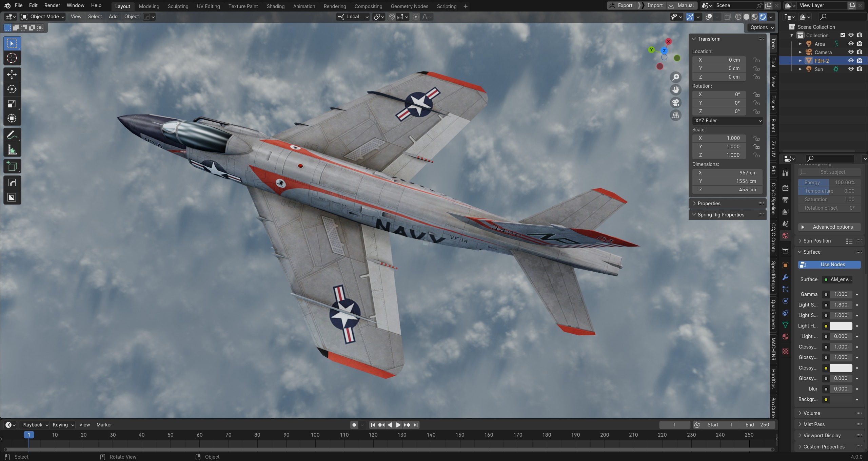
Task: Pick the Measure ruler tool
Action: tap(12, 150)
